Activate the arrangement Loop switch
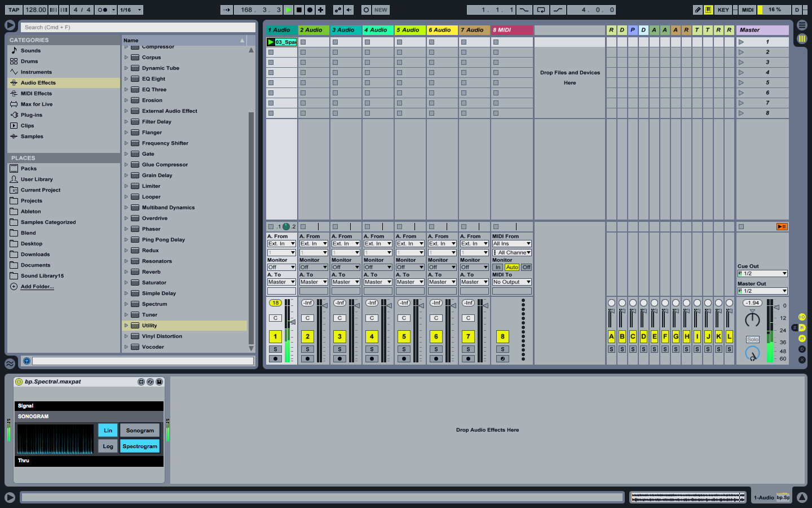Viewport: 812px width, 508px height. [x=541, y=10]
